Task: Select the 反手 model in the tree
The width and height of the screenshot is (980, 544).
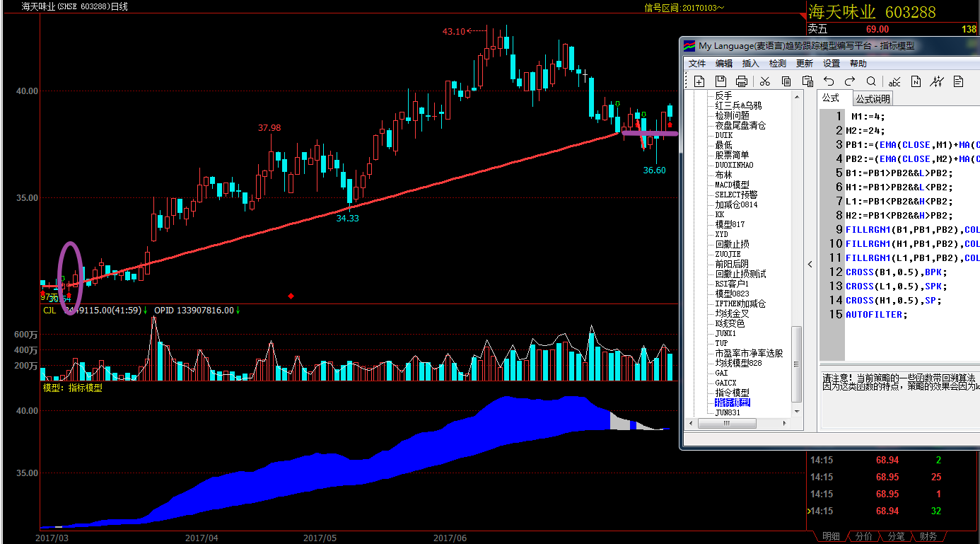Action: tap(723, 96)
